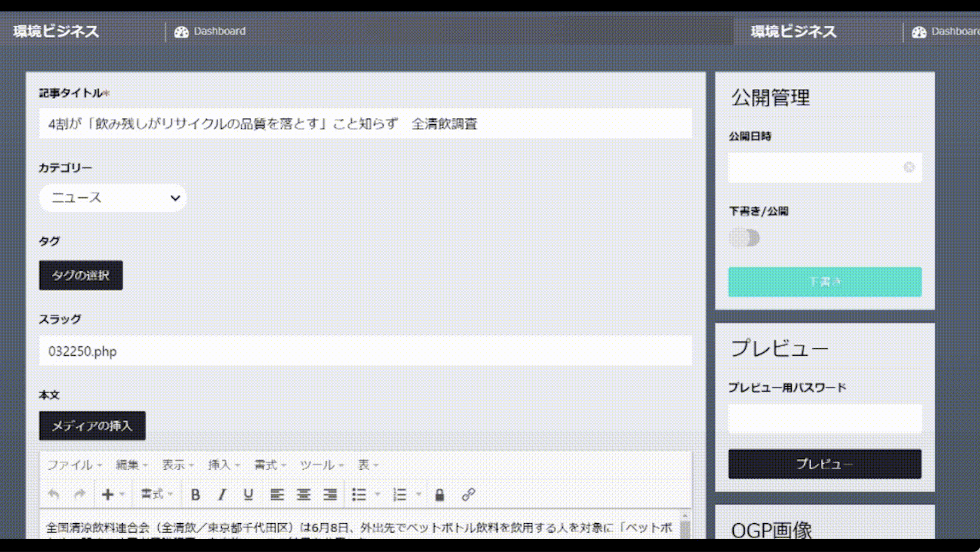980x552 pixels.
Task: Expand the 書式 style dropdown in toolbar
Action: [x=156, y=494]
